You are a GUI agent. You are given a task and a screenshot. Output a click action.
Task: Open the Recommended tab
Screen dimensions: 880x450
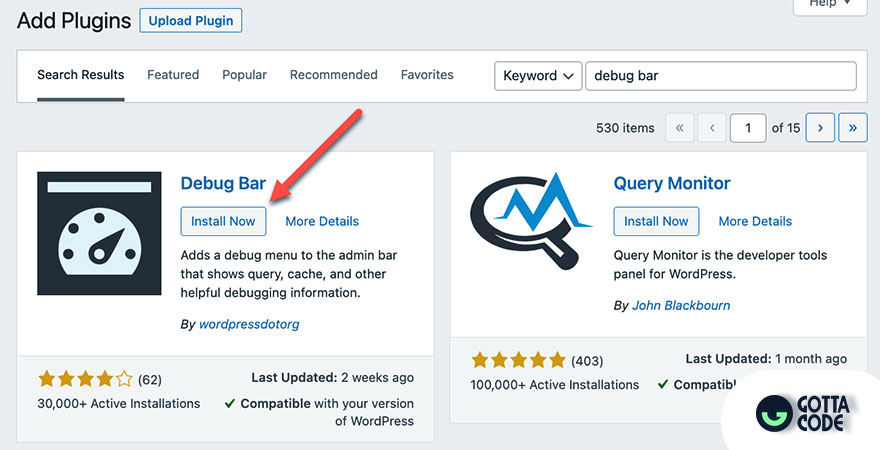tap(333, 75)
